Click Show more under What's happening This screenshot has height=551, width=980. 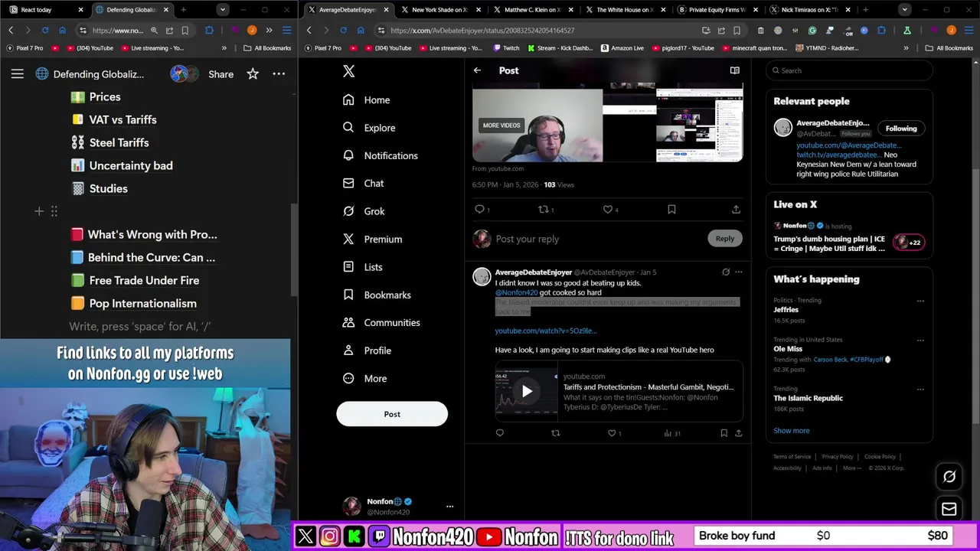coord(791,431)
